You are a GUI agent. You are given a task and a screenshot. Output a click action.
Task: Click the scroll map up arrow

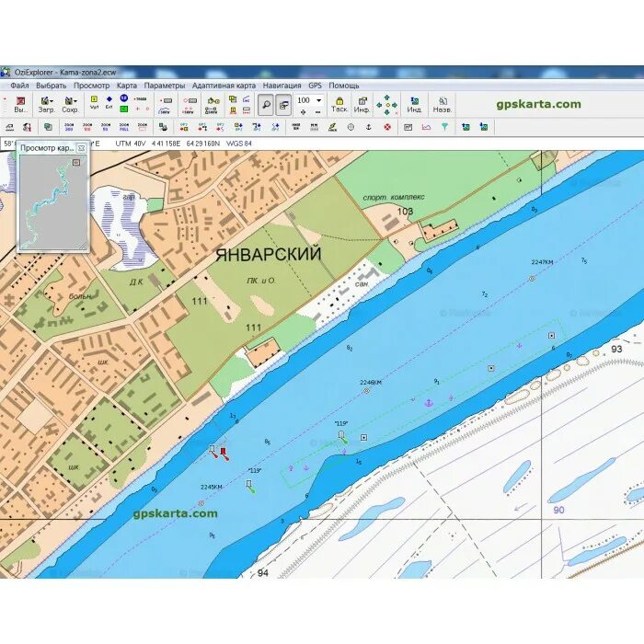387,98
